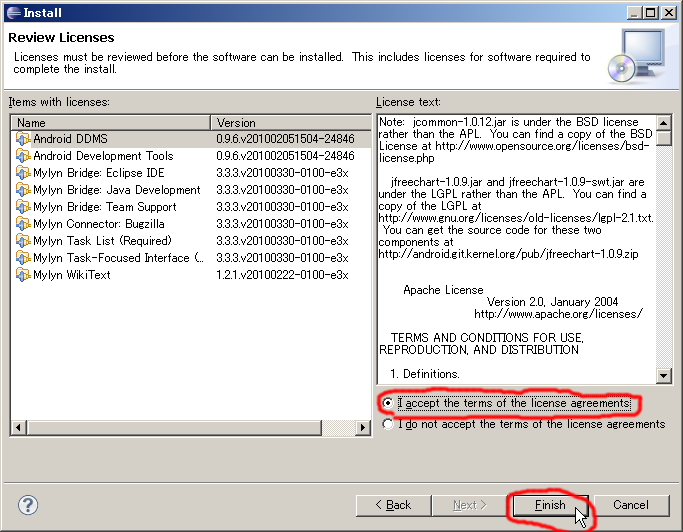
Task: Click the jfreechart-1.0.9.zip URL in license text
Action: coord(508,254)
